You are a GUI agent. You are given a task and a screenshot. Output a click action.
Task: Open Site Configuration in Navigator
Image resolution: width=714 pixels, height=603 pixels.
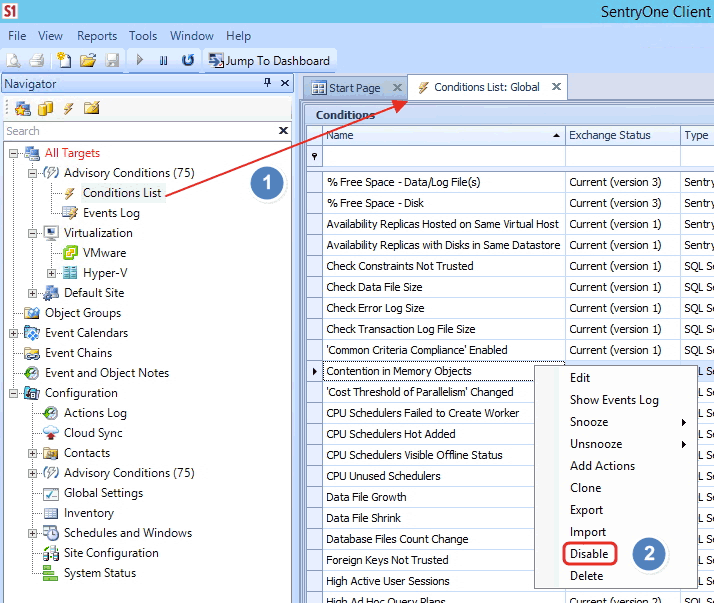coord(111,553)
